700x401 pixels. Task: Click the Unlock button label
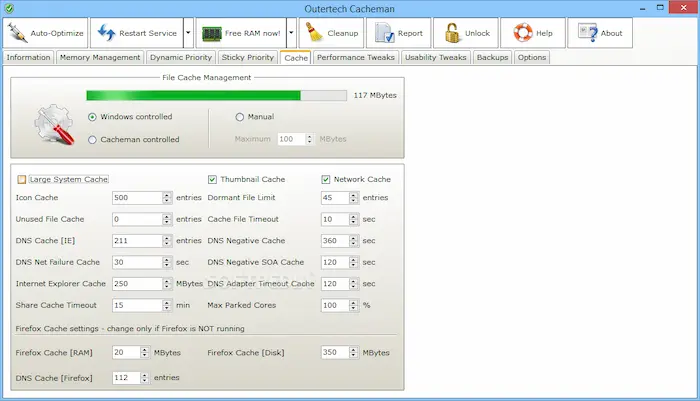477,33
